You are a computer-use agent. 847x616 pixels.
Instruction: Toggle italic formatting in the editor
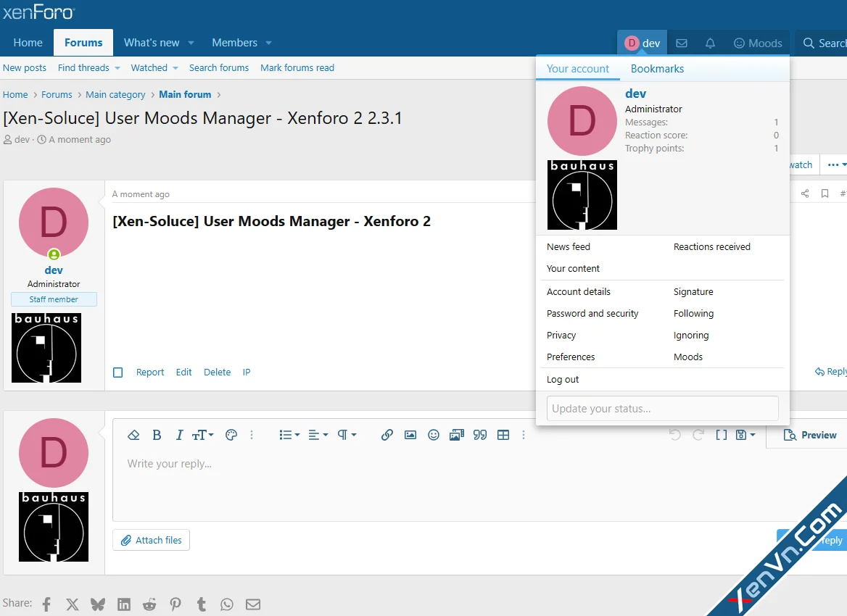pos(179,435)
